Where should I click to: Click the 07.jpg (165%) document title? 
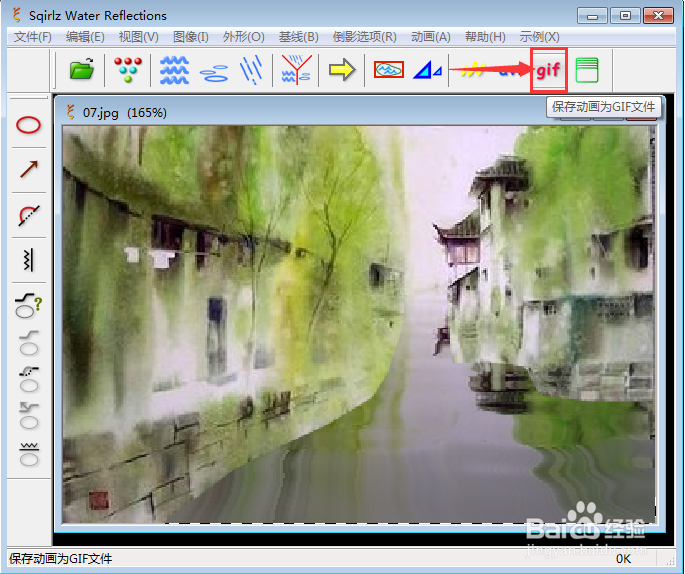[125, 113]
